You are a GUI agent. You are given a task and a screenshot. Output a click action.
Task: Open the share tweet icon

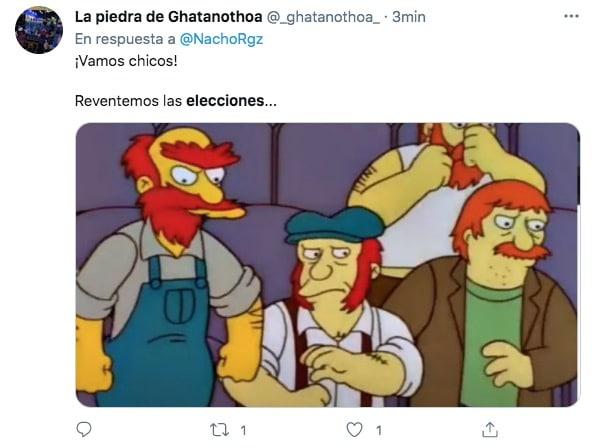click(490, 429)
